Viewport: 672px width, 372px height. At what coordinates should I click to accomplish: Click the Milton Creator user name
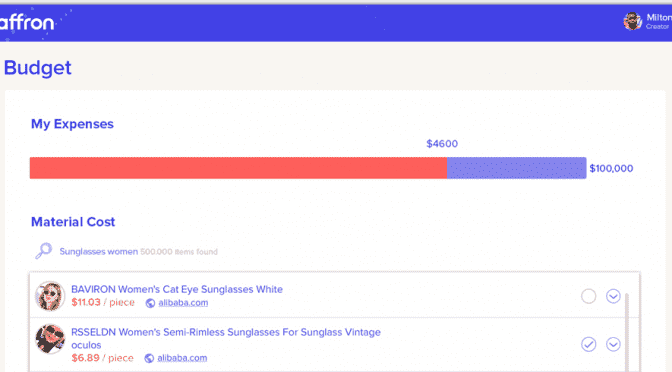tap(659, 21)
